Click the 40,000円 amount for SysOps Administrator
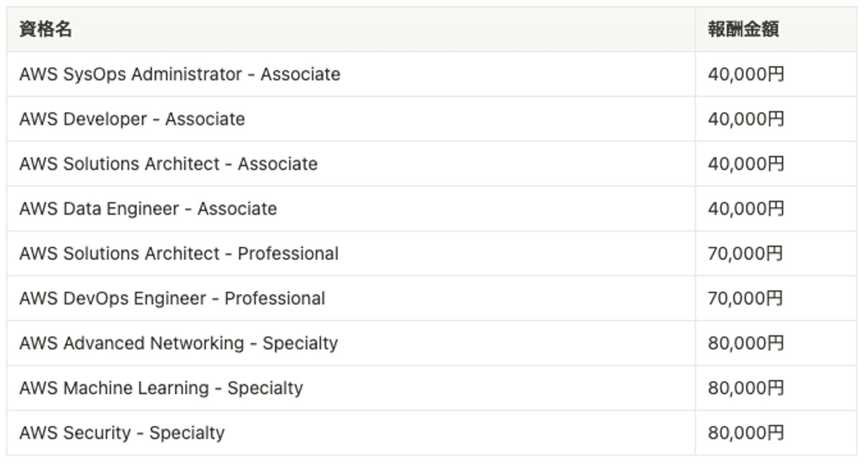This screenshot has width=868, height=465. coord(746,74)
